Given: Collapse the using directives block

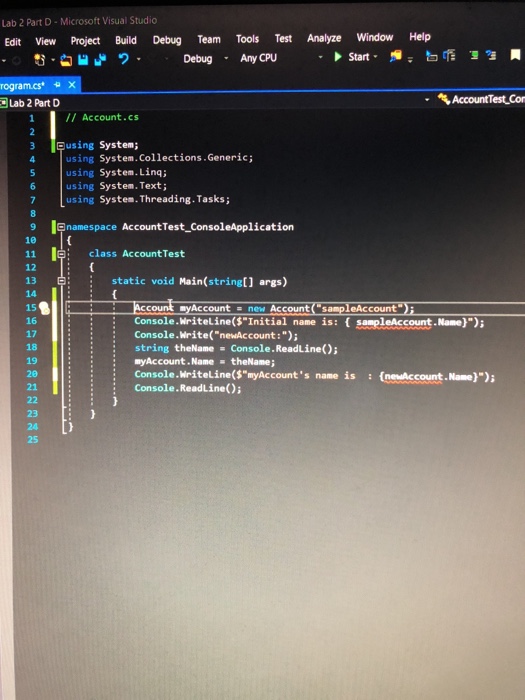Looking at the screenshot, I should point(61,145).
